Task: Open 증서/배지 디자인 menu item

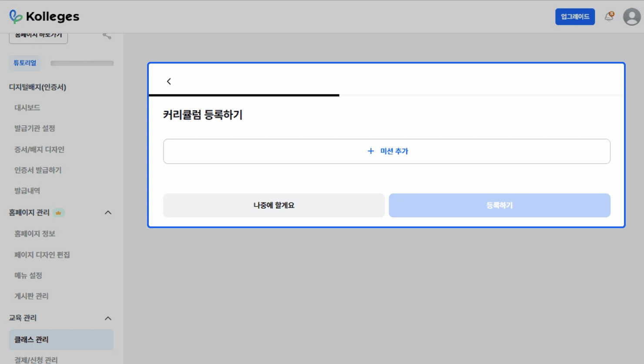Action: coord(39,149)
